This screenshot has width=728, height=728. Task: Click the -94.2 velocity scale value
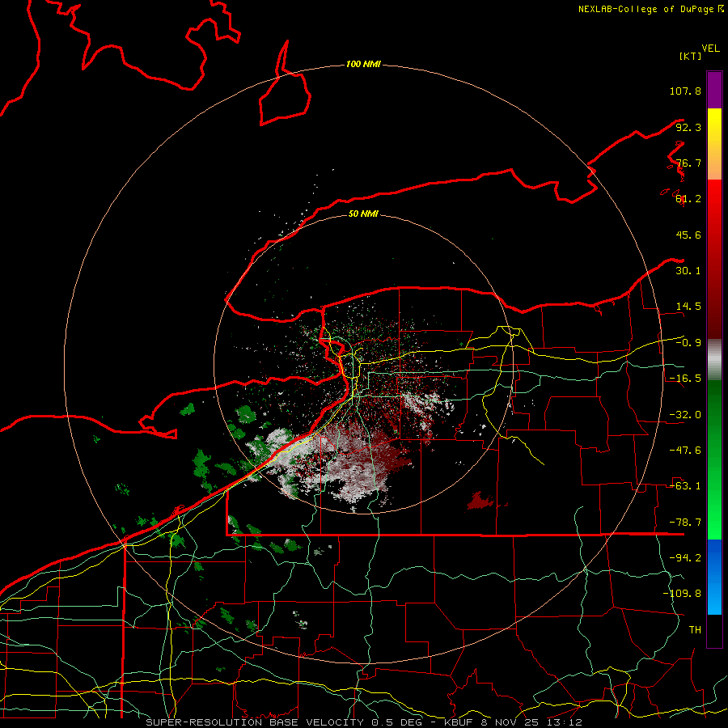685,558
